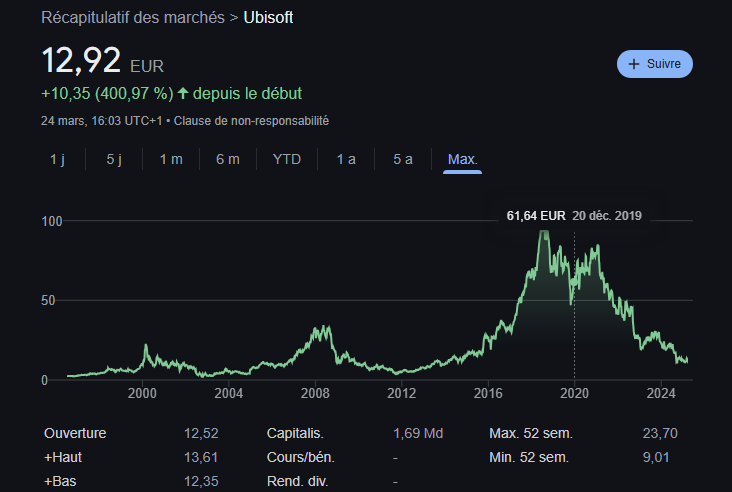Click the 2008 peak on the price chart
The height and width of the screenshot is (492, 732).
pos(324,328)
